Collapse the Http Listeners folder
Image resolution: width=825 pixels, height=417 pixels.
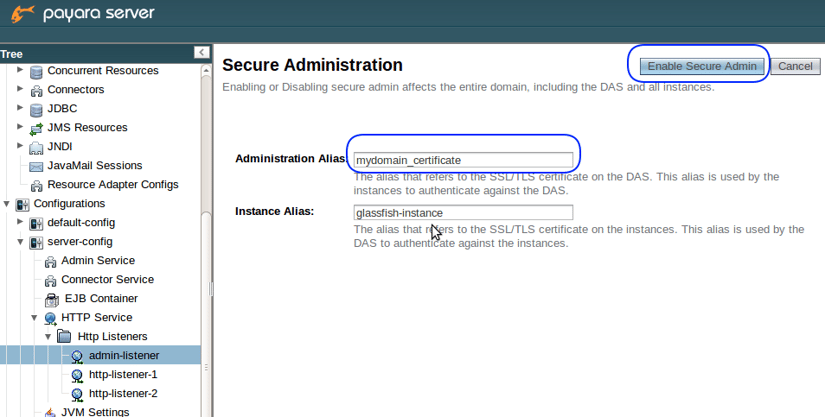click(48, 337)
